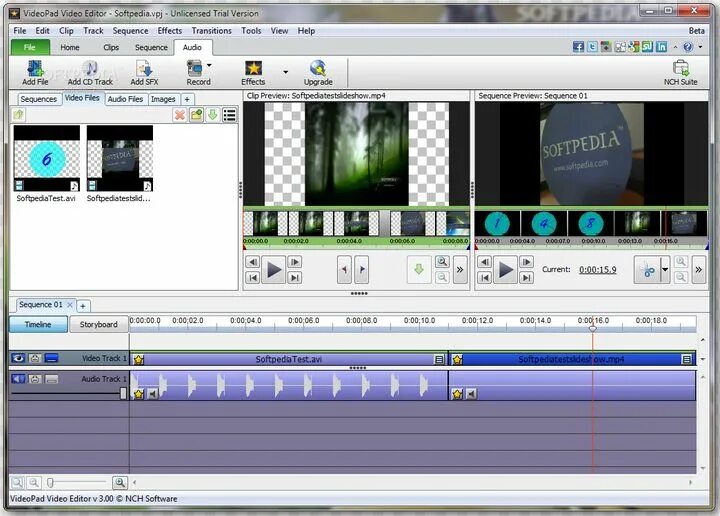The image size is (720, 516).
Task: Open the clip menu icon on Softpediatestslideshow.mp4
Action: (686, 359)
